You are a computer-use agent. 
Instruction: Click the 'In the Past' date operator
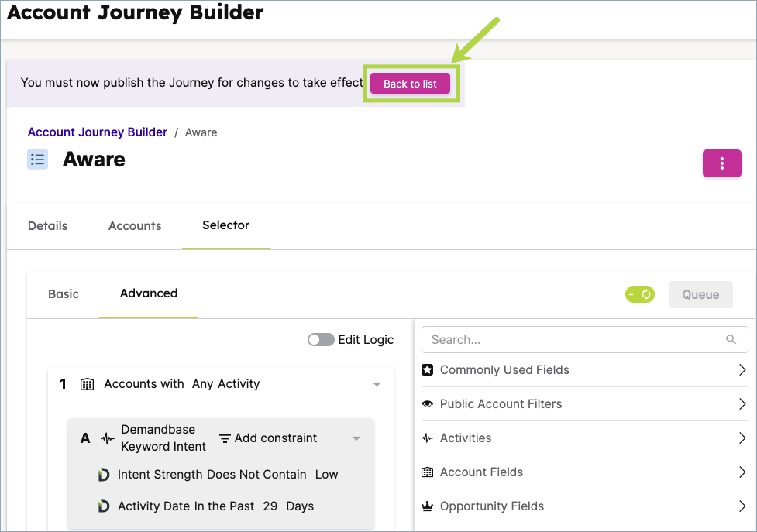click(224, 506)
